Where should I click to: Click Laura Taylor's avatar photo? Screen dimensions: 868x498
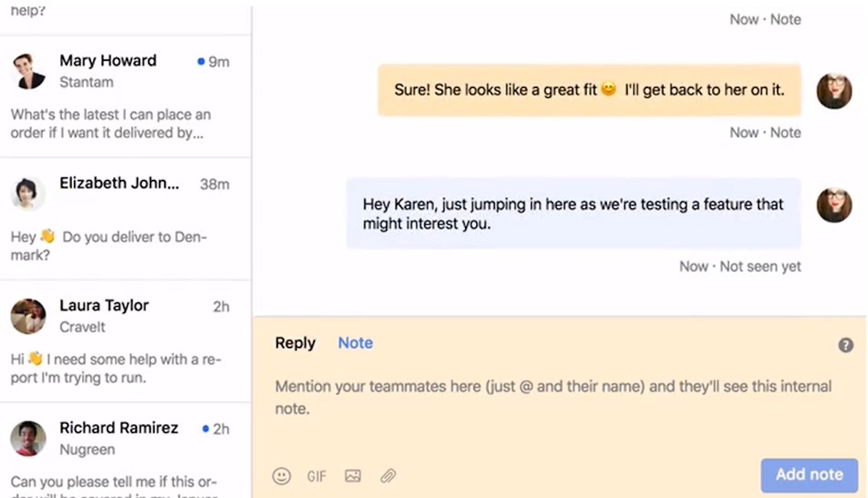coord(28,316)
